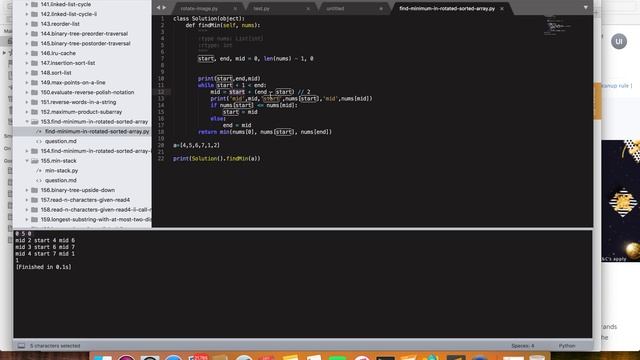
Task: Expand the 141.linked-list-cycle folder
Action: click(27, 4)
